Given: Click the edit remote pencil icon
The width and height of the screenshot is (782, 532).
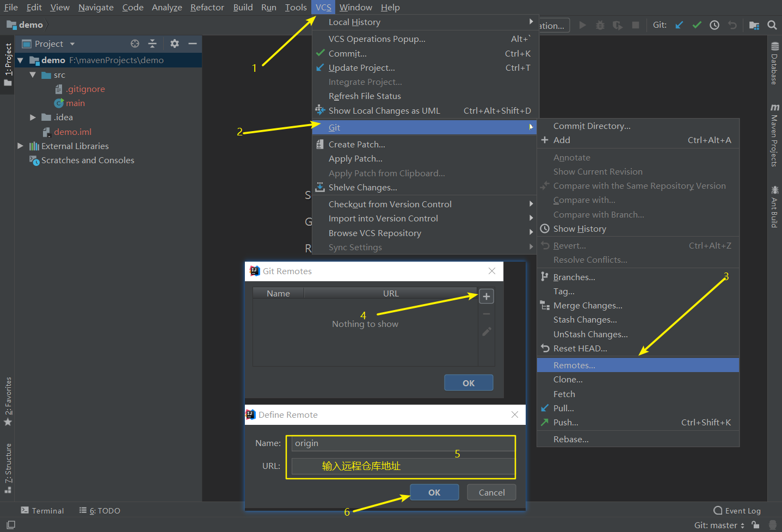Looking at the screenshot, I should click(x=487, y=331).
